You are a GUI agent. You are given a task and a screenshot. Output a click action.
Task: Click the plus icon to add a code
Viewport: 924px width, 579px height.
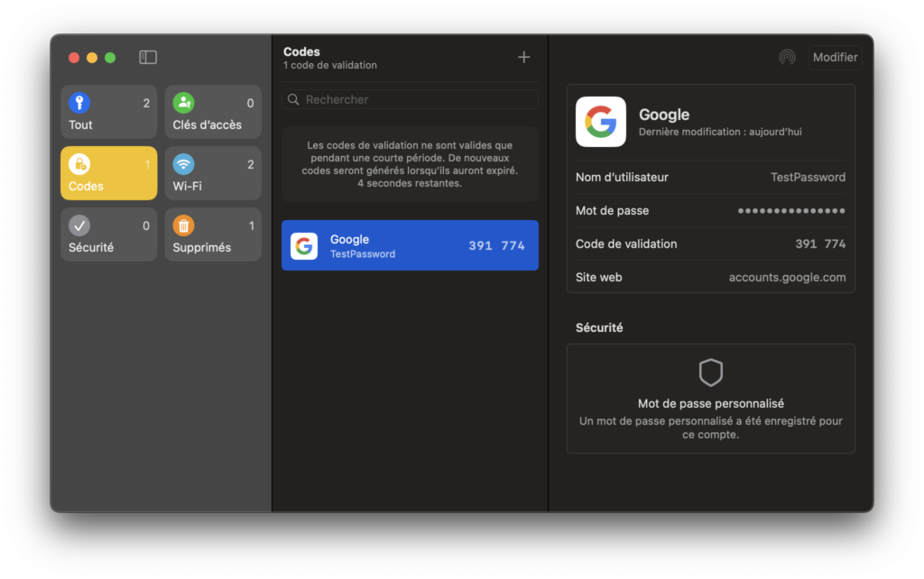523,57
